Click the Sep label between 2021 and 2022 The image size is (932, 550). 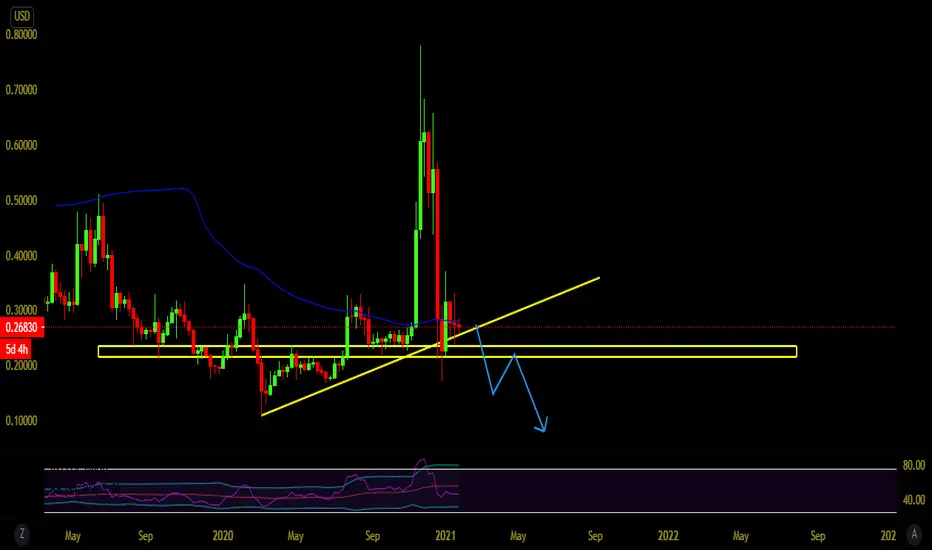(595, 536)
